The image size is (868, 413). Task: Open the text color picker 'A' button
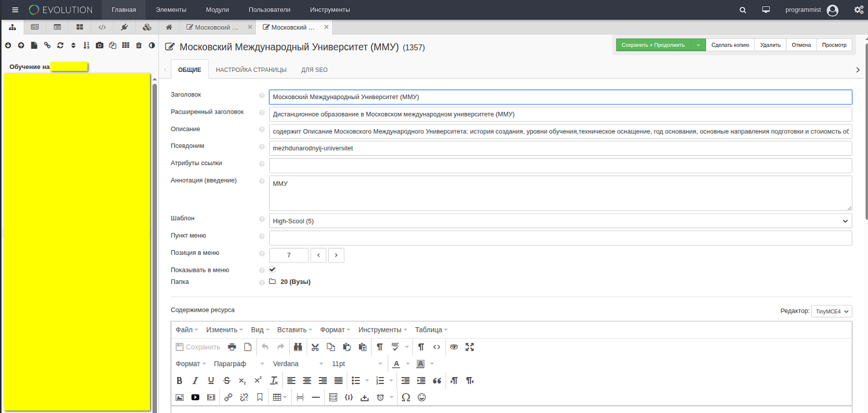click(x=396, y=364)
